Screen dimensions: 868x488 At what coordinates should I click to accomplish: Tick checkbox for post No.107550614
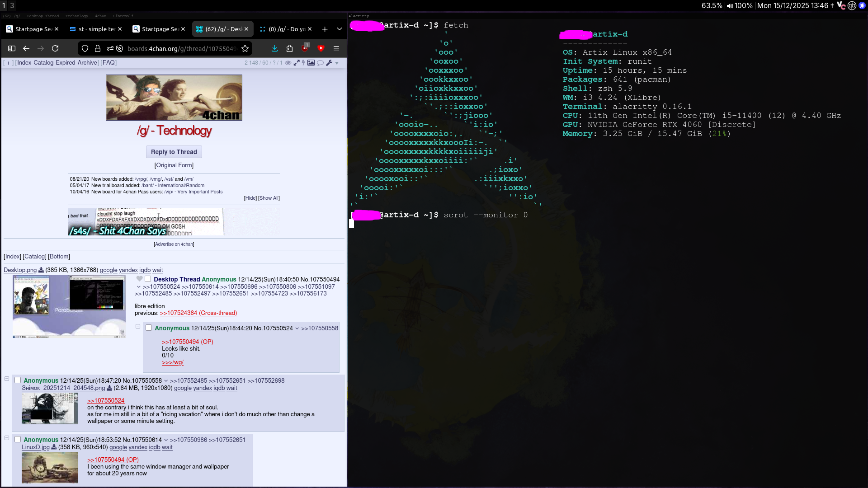click(x=18, y=440)
